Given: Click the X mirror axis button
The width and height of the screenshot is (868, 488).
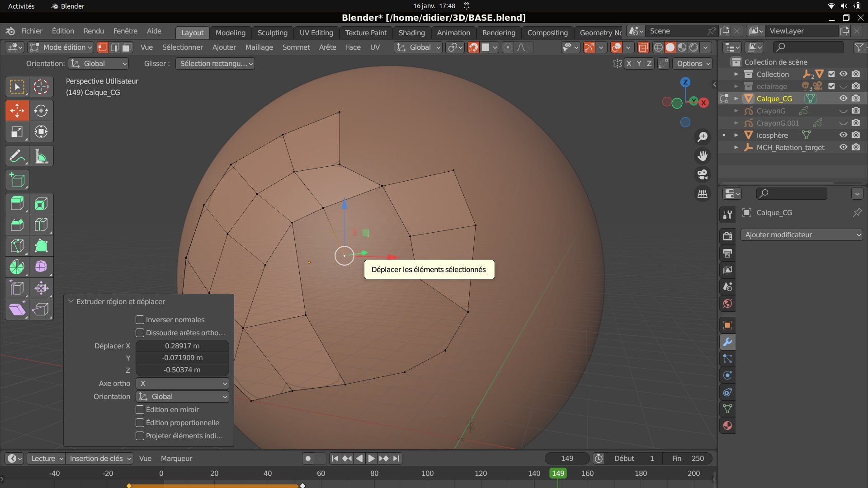Looking at the screenshot, I should pos(628,63).
